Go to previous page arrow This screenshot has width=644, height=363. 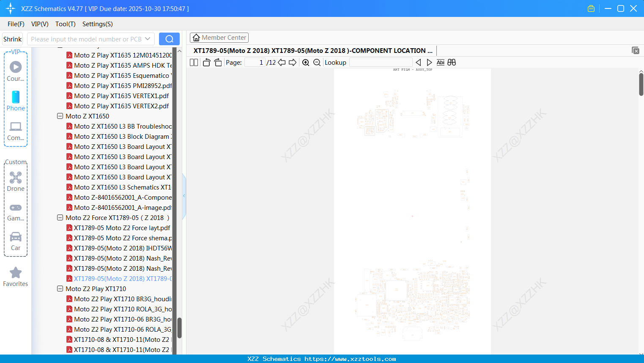[282, 63]
